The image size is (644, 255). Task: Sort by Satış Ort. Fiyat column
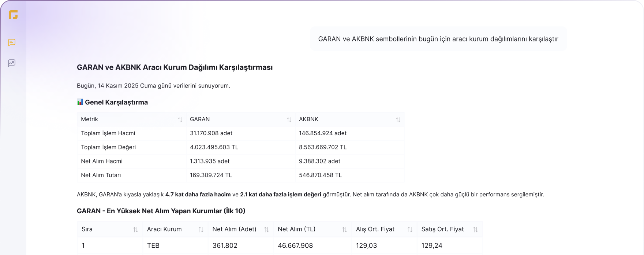pyautogui.click(x=475, y=230)
